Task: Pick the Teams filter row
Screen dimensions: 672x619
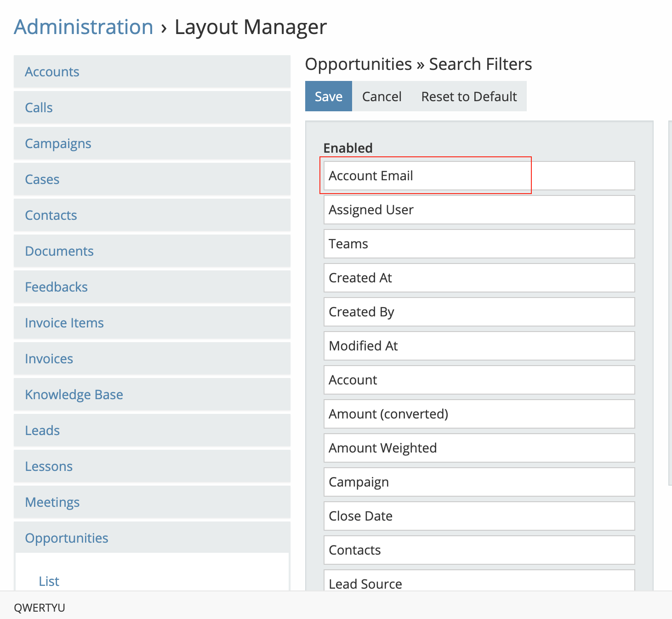Action: point(479,244)
